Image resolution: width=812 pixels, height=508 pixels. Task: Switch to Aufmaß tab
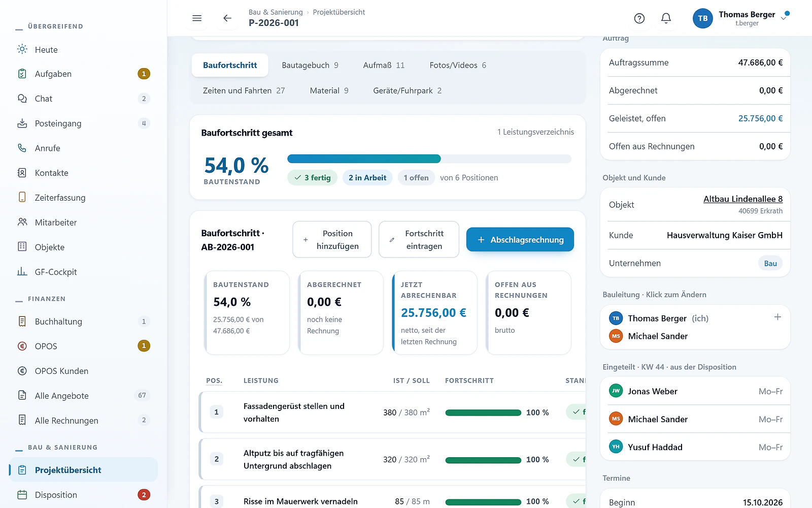coord(384,65)
